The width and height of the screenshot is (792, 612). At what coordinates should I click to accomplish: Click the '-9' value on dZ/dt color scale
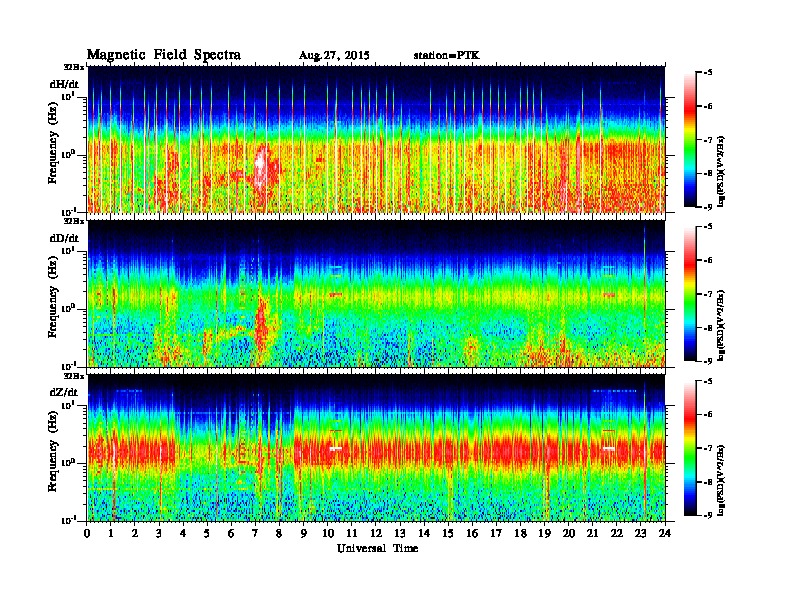coord(707,515)
